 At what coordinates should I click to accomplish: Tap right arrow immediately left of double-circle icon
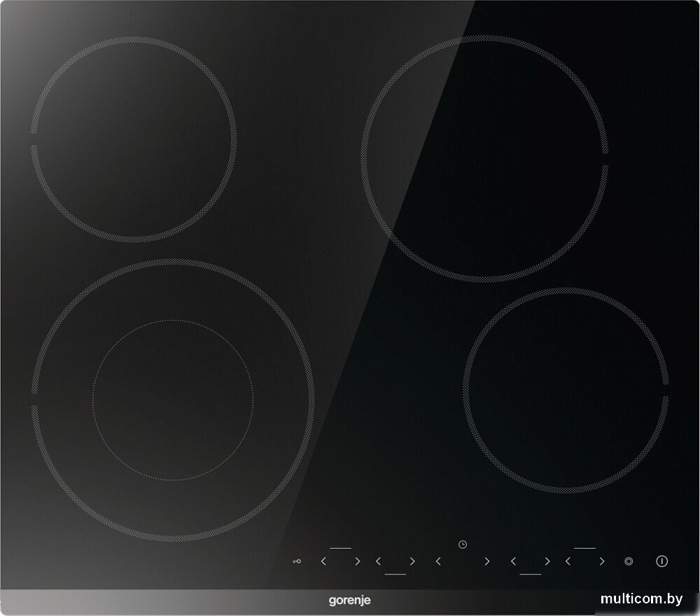(601, 561)
